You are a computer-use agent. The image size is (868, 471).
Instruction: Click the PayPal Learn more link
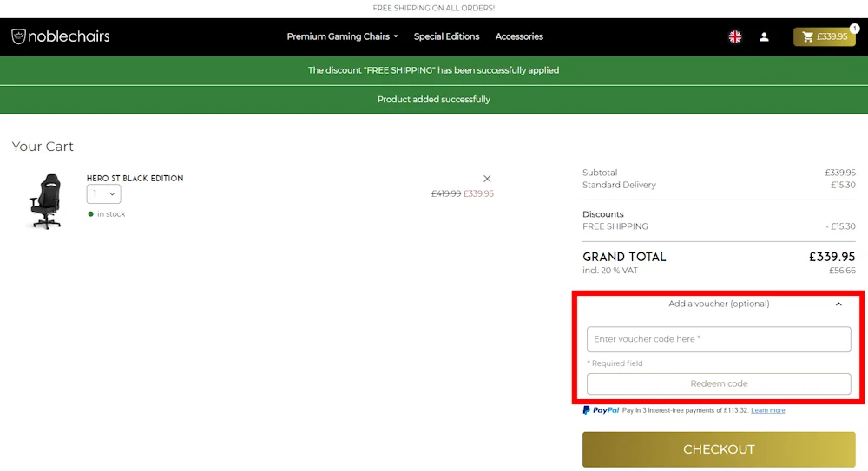point(768,410)
